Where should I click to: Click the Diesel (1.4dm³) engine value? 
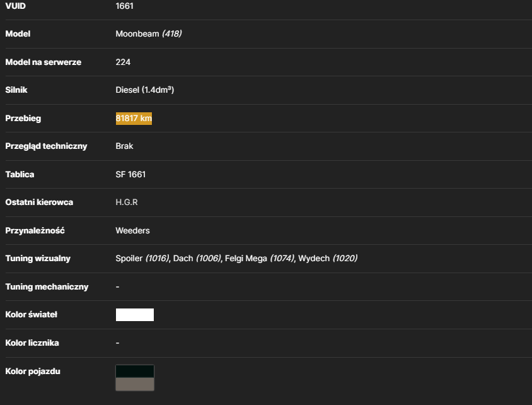(x=144, y=90)
